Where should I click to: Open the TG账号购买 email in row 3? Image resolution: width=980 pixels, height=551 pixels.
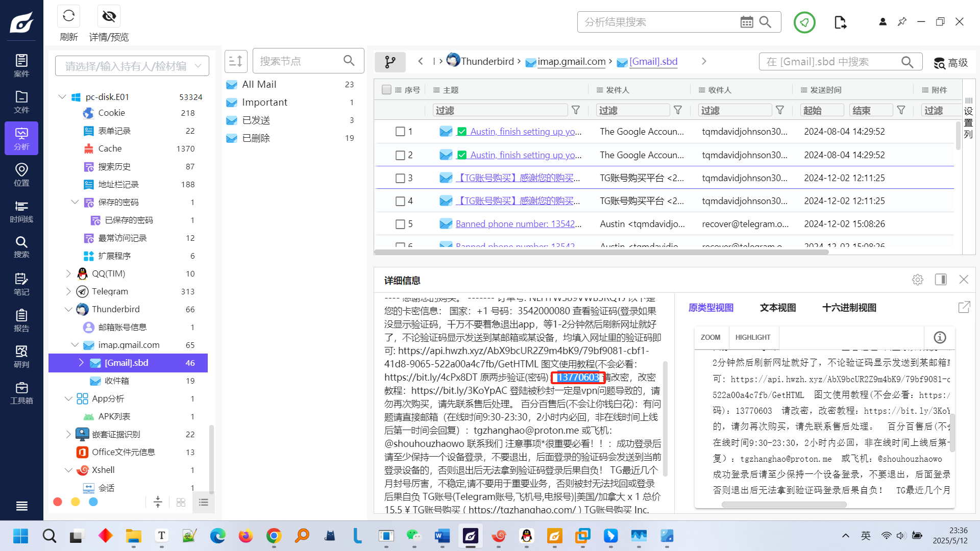click(519, 178)
